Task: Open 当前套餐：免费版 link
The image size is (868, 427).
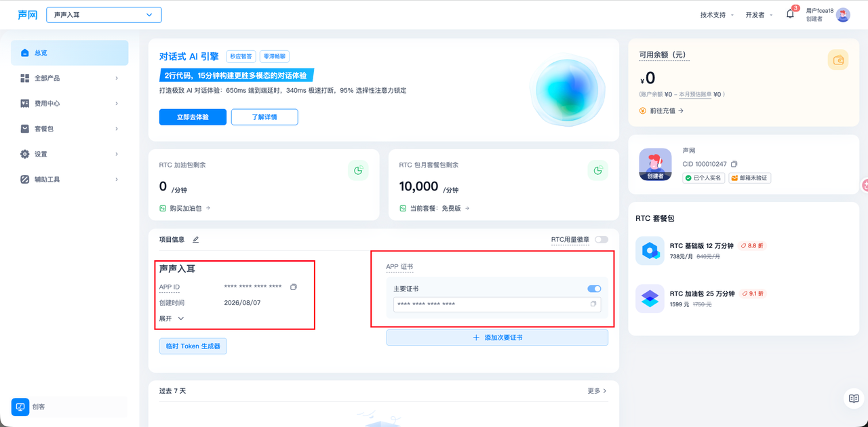Action: pos(440,208)
